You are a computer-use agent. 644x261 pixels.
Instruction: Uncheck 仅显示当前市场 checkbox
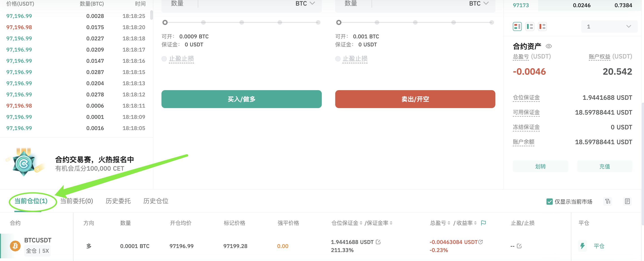point(549,202)
